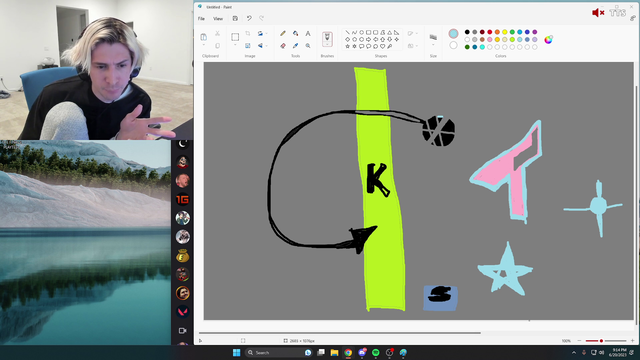The height and width of the screenshot is (360, 640).
Task: Click the Save icon in the title bar
Action: point(235,18)
